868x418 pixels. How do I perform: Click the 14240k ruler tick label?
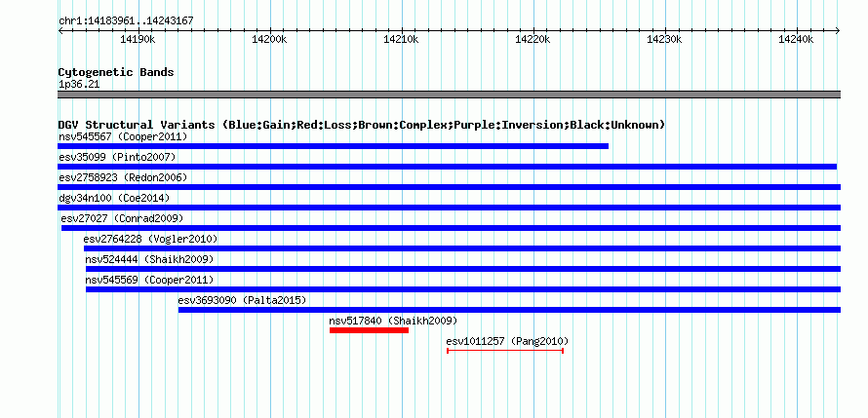[x=797, y=39]
